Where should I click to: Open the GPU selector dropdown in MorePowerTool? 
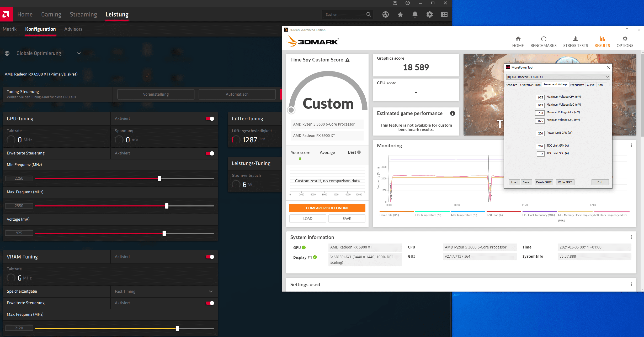tap(558, 77)
